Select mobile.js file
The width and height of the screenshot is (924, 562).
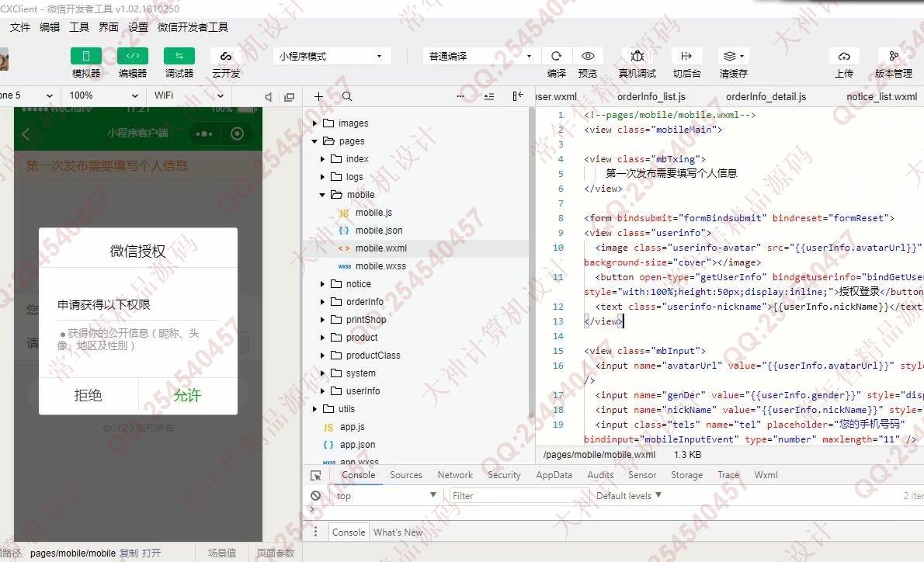click(x=373, y=213)
